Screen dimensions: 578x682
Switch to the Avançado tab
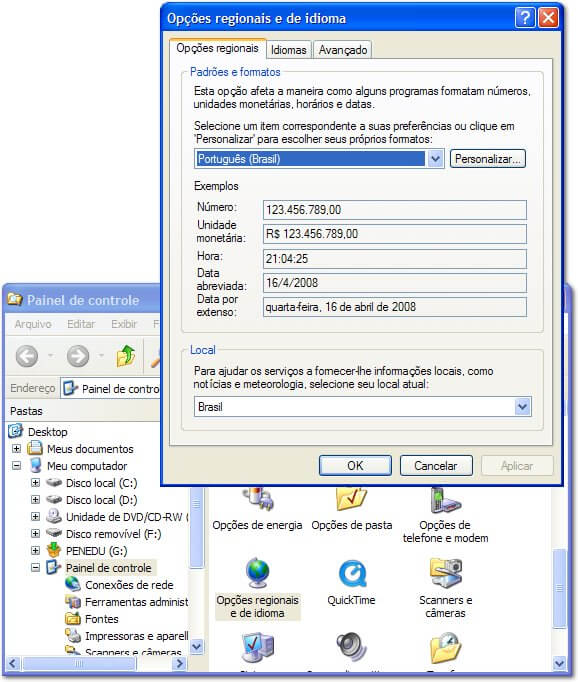point(343,50)
